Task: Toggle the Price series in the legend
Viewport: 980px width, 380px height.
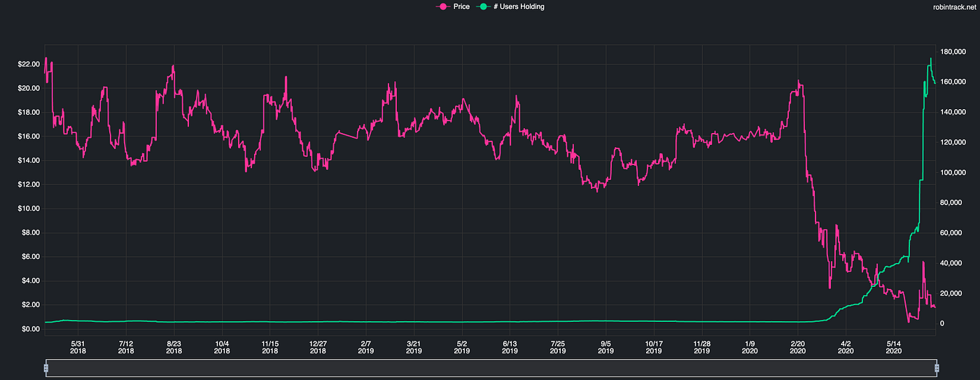Action: tap(452, 6)
